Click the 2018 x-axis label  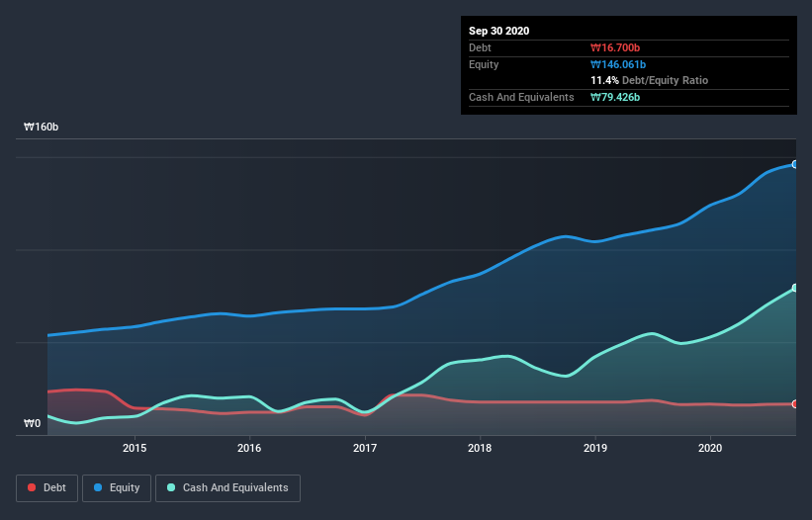(x=480, y=448)
